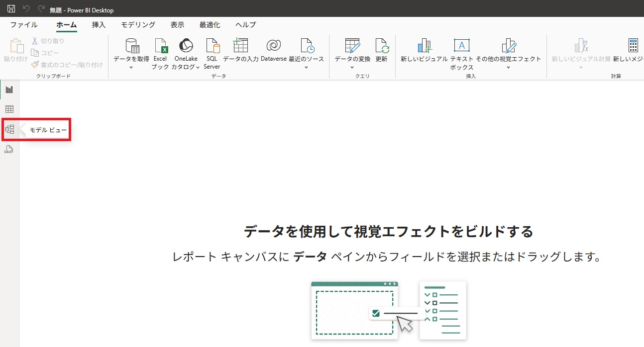Switch to report view in left sidebar
This screenshot has width=644, height=347.
tap(9, 89)
